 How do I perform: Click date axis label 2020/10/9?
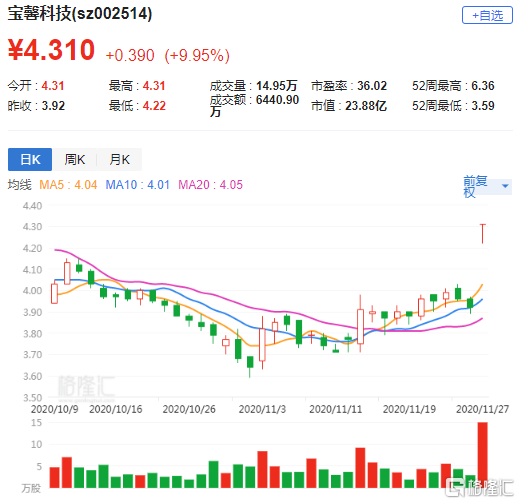[x=55, y=409]
